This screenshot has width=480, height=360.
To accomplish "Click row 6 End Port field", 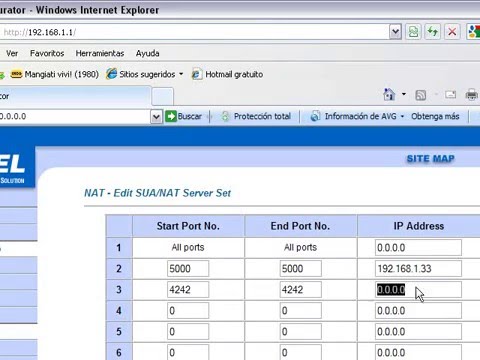I will tap(301, 352).
